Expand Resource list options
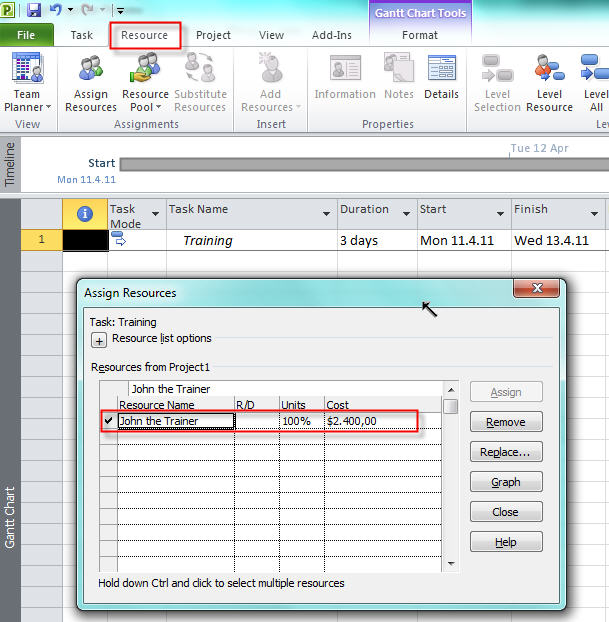The height and width of the screenshot is (622, 609). tap(99, 340)
